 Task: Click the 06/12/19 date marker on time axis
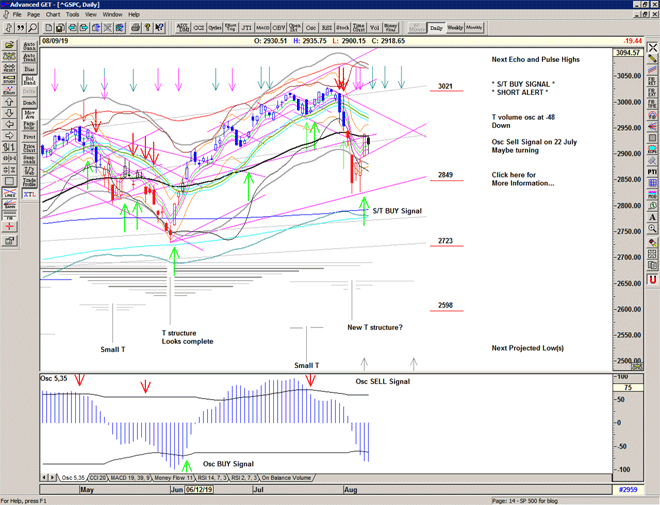[199, 490]
